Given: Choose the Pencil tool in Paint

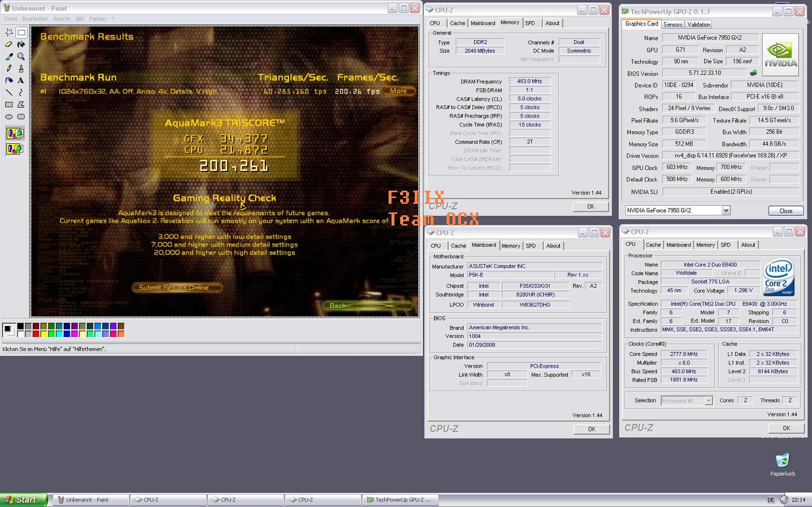Looking at the screenshot, I should tap(9, 68).
